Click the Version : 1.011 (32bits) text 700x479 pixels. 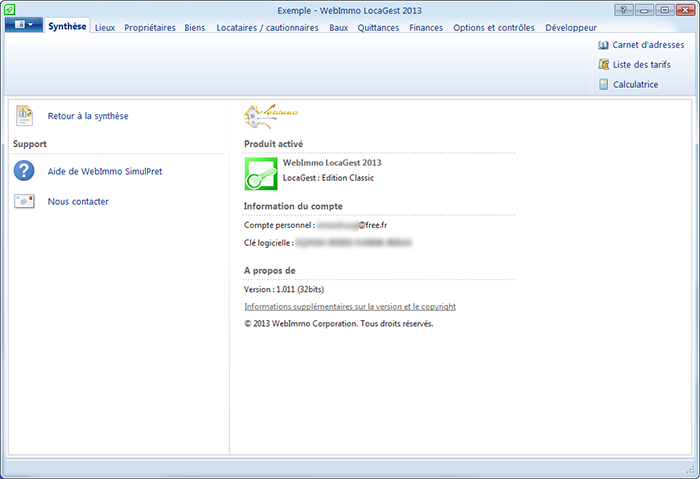coord(284,289)
